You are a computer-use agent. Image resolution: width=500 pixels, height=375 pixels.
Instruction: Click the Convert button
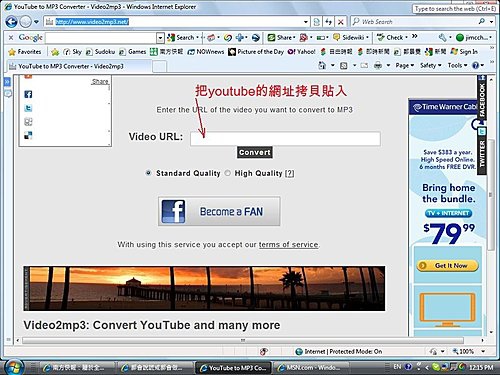pos(255,152)
